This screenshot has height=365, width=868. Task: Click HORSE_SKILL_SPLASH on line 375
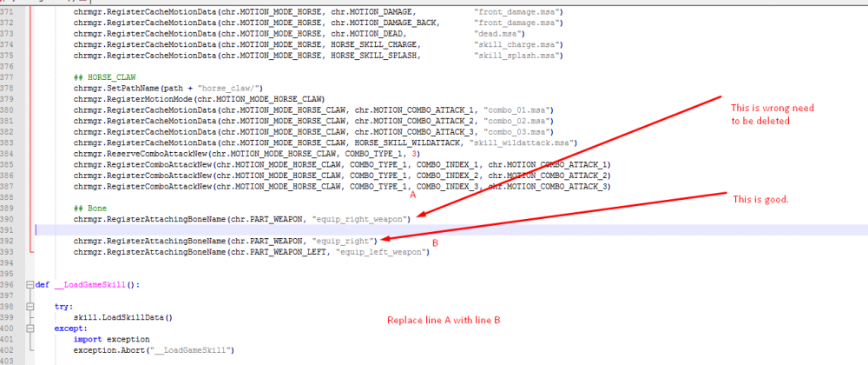click(375, 56)
